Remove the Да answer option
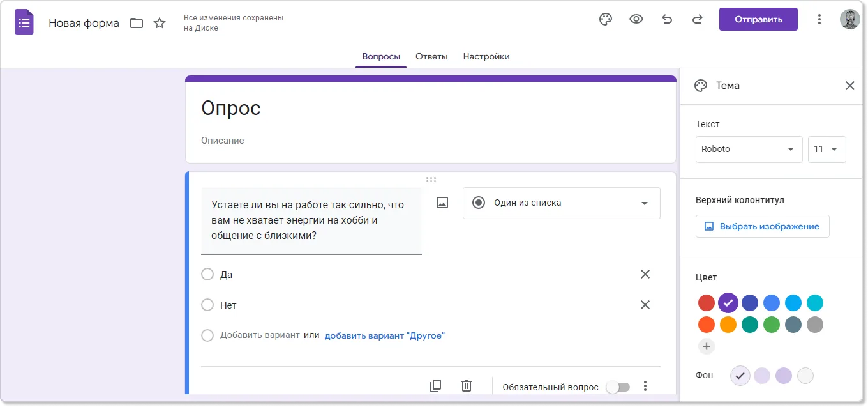 pos(645,274)
